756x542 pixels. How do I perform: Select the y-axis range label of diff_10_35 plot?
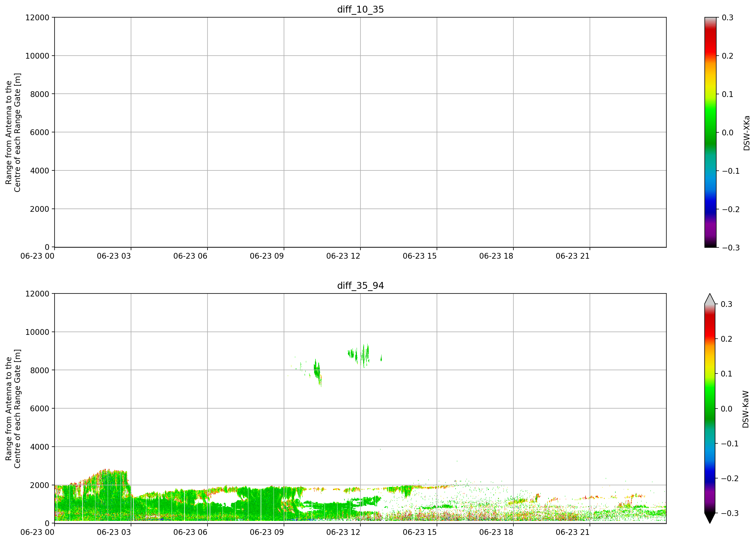pos(13,132)
